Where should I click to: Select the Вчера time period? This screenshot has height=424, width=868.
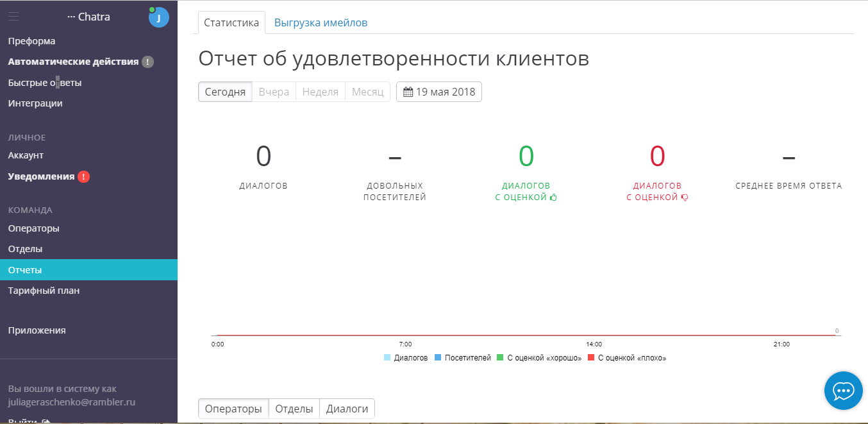[273, 91]
